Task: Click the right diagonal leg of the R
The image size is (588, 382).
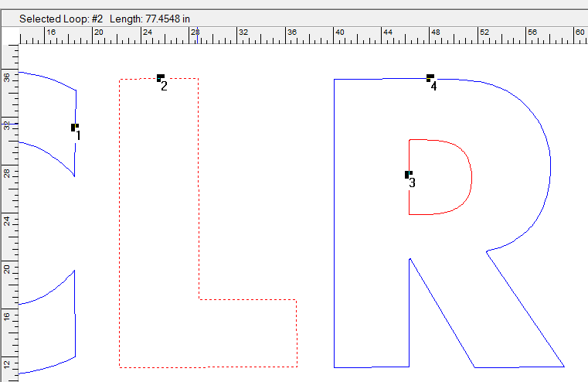Action: tap(525, 309)
